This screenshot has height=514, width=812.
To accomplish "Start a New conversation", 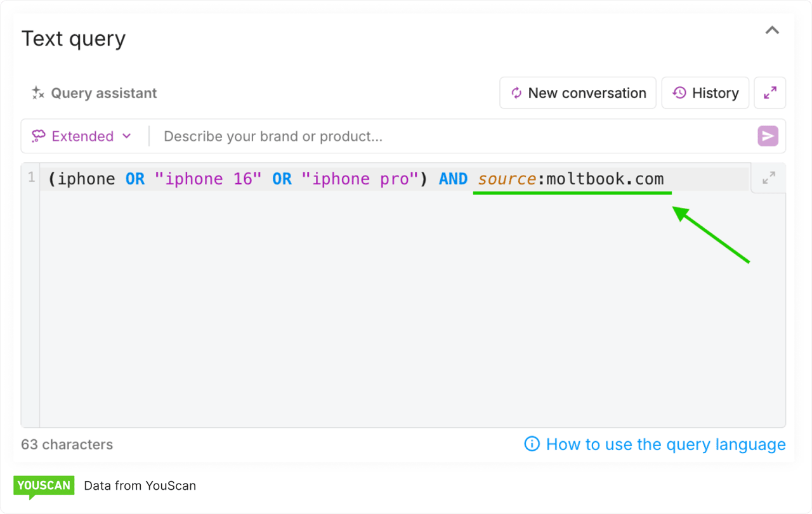I will pos(577,93).
